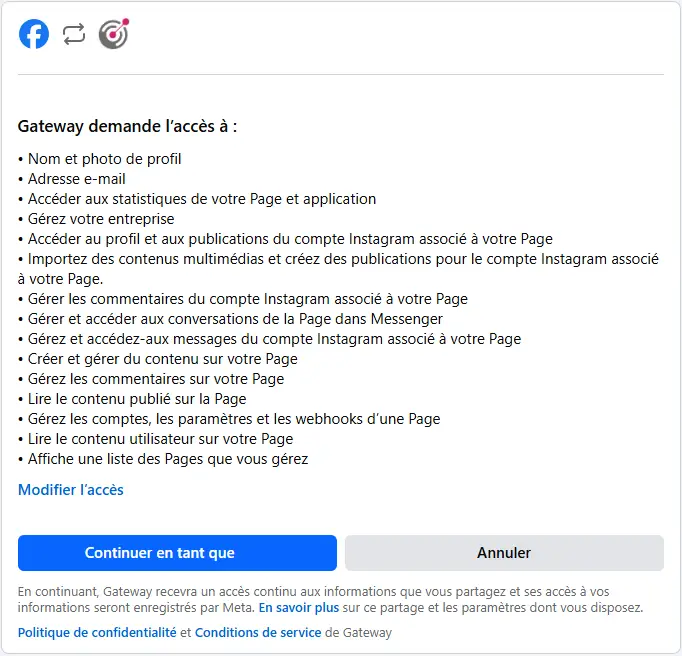
Task: Click the Messenger conversations permission line
Action: pyautogui.click(x=235, y=319)
